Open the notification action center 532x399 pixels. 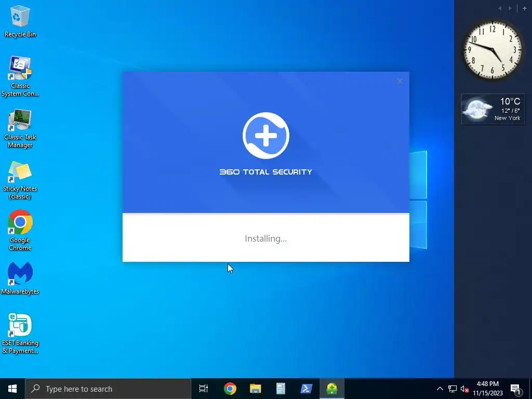(515, 389)
